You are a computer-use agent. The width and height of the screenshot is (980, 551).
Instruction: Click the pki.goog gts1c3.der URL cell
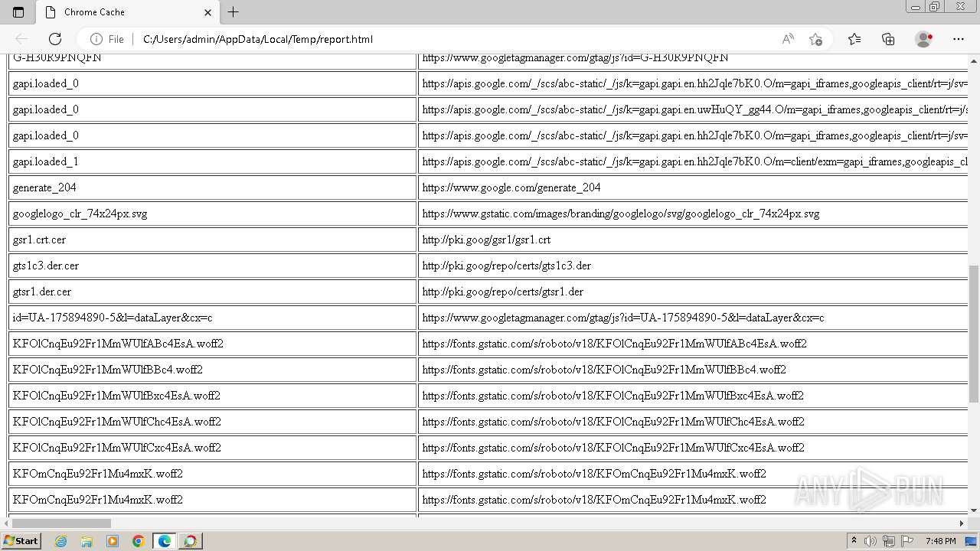tap(693, 266)
